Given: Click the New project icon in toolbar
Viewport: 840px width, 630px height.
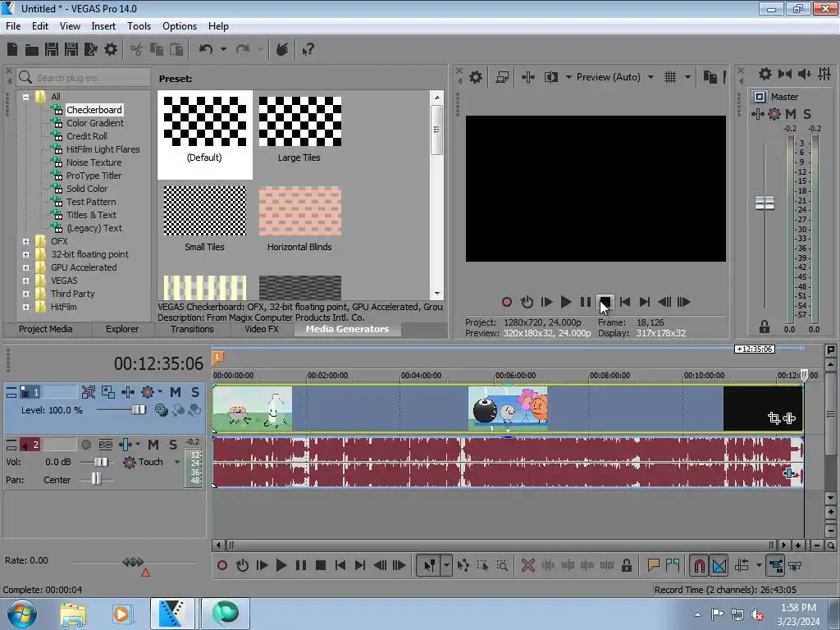Looking at the screenshot, I should click(12, 50).
